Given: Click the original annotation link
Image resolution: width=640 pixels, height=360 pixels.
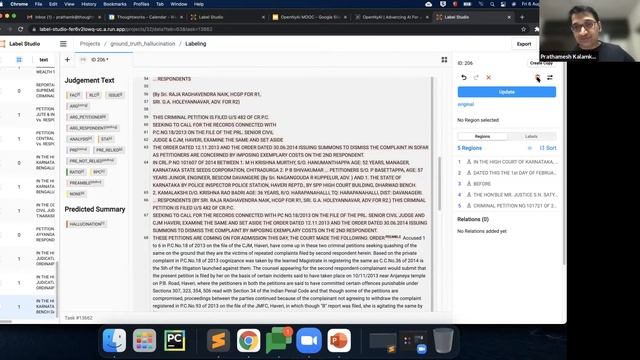Looking at the screenshot, I should click(466, 104).
